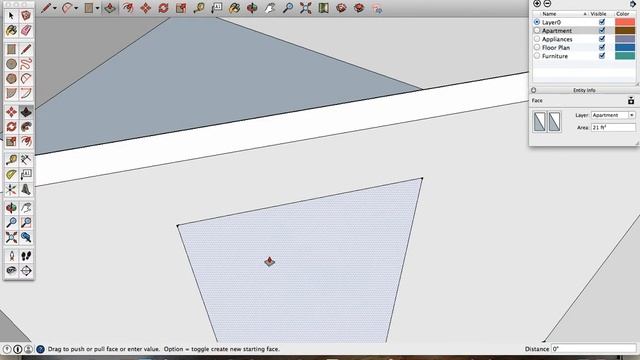Viewport: 640px width, 360px height.
Task: Click the front face material thumbnail
Action: [x=540, y=122]
